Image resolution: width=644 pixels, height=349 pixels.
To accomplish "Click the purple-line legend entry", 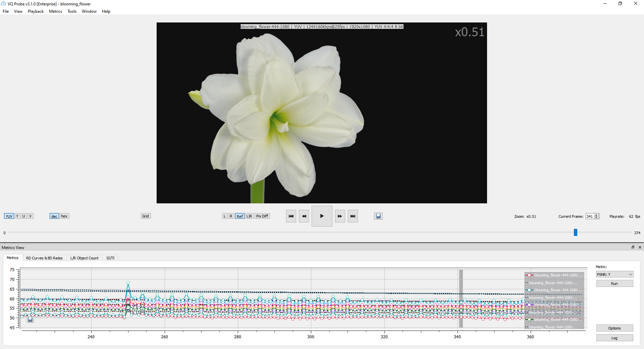I will coord(554,305).
